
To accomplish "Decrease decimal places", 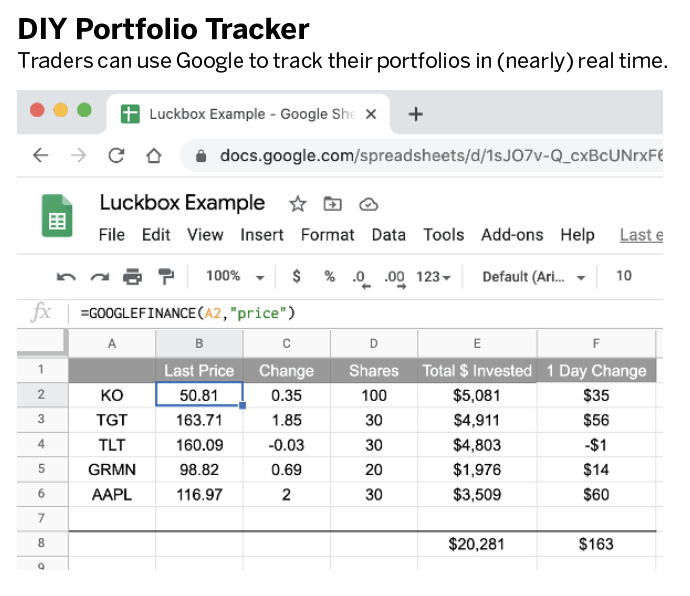I will coord(362,279).
